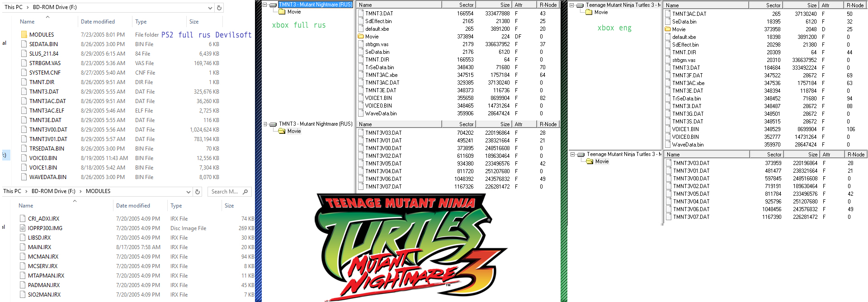
Task: Collapse lower Teenage Mutant Ninja Turtles 3 tree node
Action: (x=573, y=155)
